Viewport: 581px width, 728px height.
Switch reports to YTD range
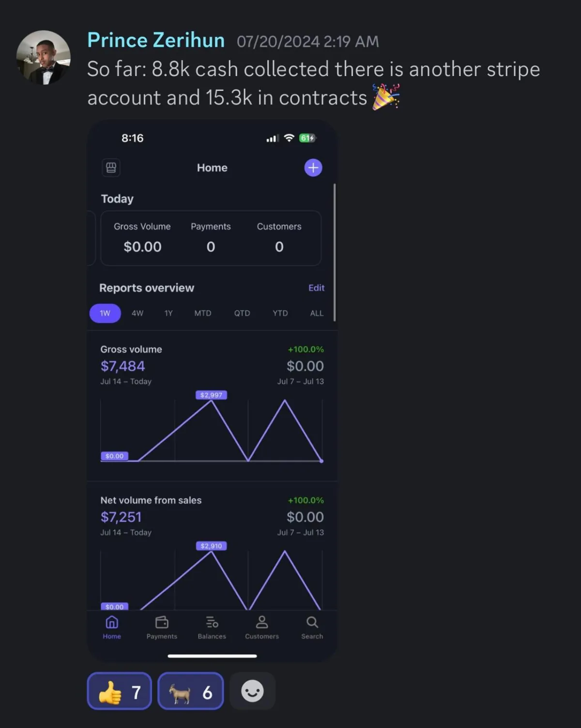(280, 313)
